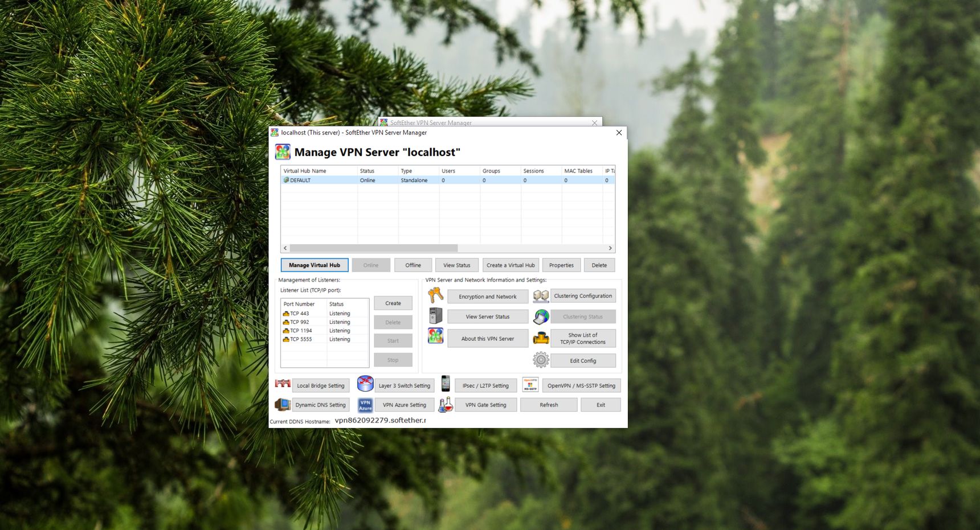Viewport: 980px width, 530px height.
Task: Click the keys icon beside Encryption and Network
Action: [436, 295]
